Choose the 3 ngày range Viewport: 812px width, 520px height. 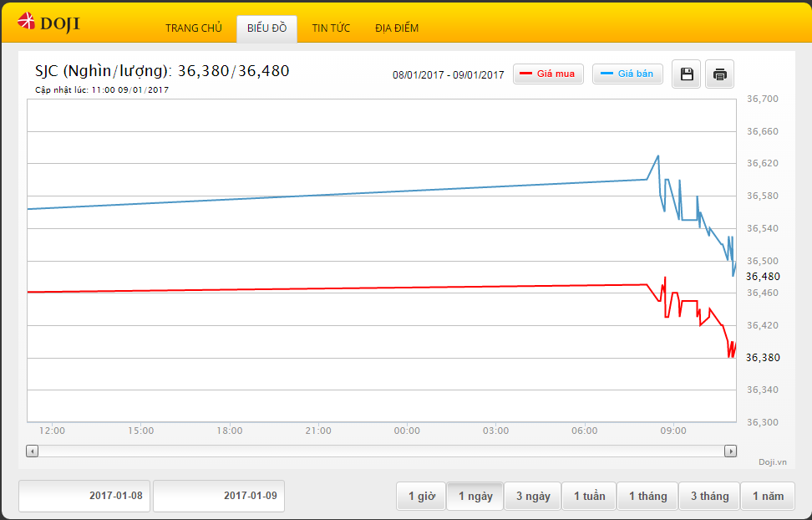coord(533,496)
